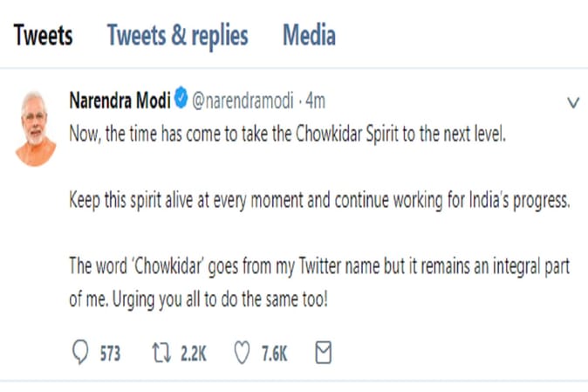Click the 7.6K likes count
This screenshot has width=588, height=392.
(x=275, y=354)
